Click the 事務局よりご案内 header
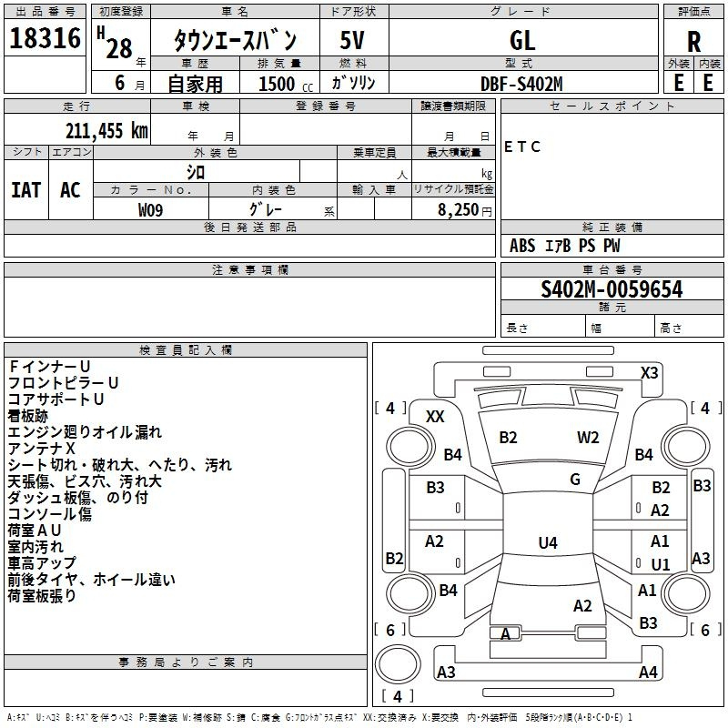 [x=186, y=662]
